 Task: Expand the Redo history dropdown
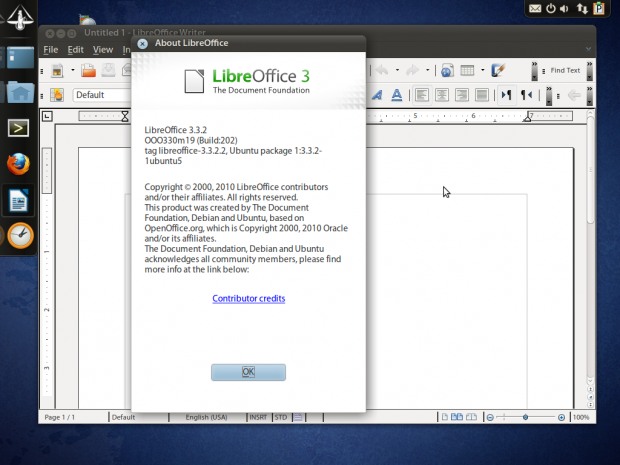(427, 71)
